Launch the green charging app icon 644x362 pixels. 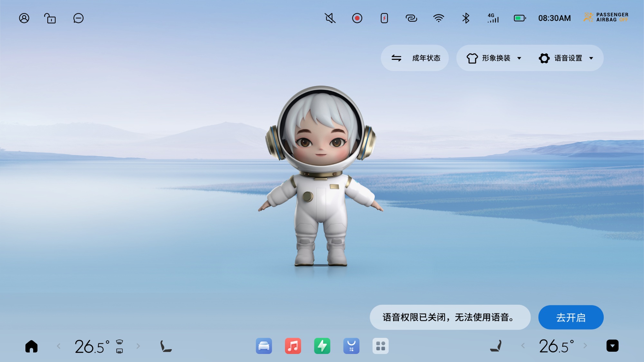(322, 346)
